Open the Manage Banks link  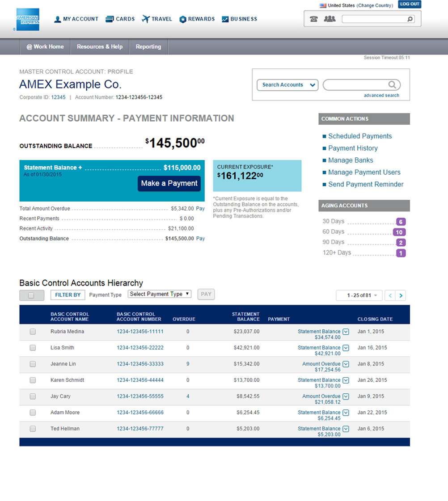coord(351,160)
